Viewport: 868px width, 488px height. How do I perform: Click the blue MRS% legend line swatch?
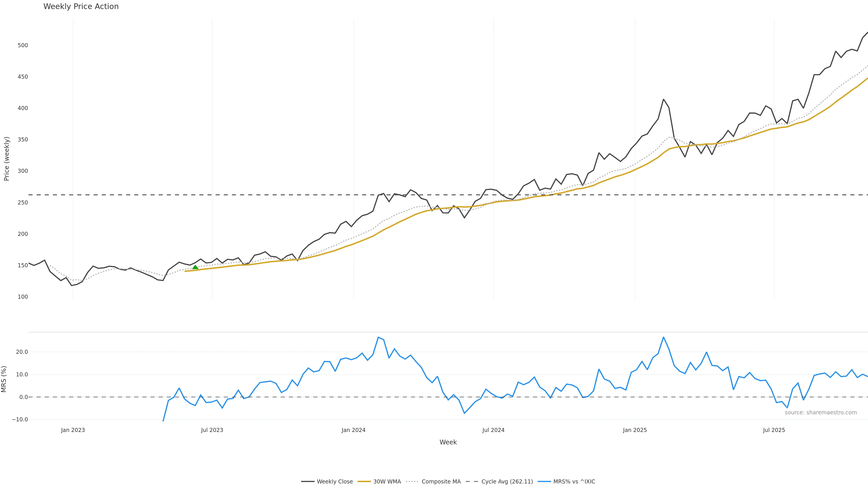544,482
